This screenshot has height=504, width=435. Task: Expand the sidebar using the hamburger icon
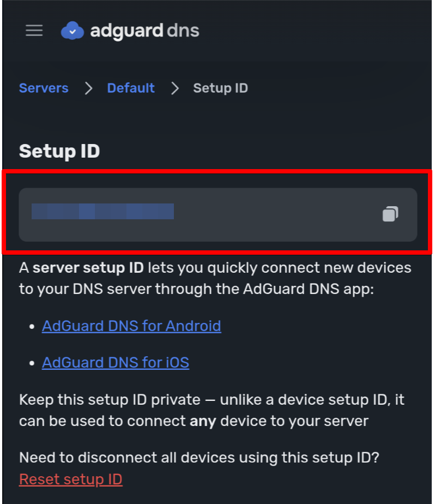(x=34, y=31)
